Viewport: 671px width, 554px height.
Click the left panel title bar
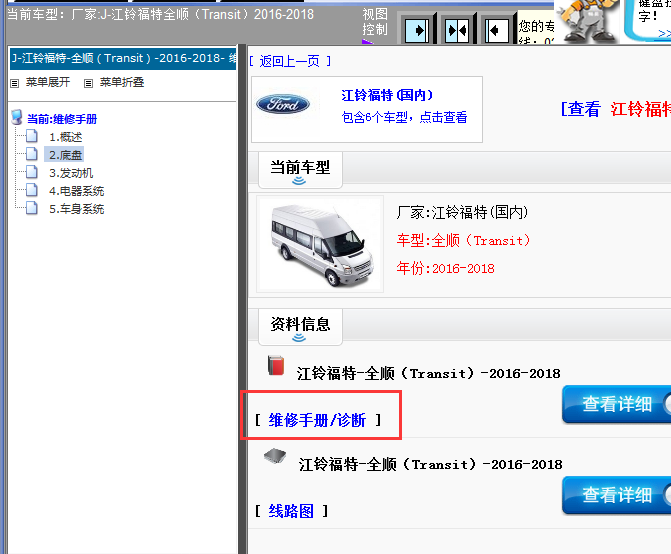tap(123, 58)
